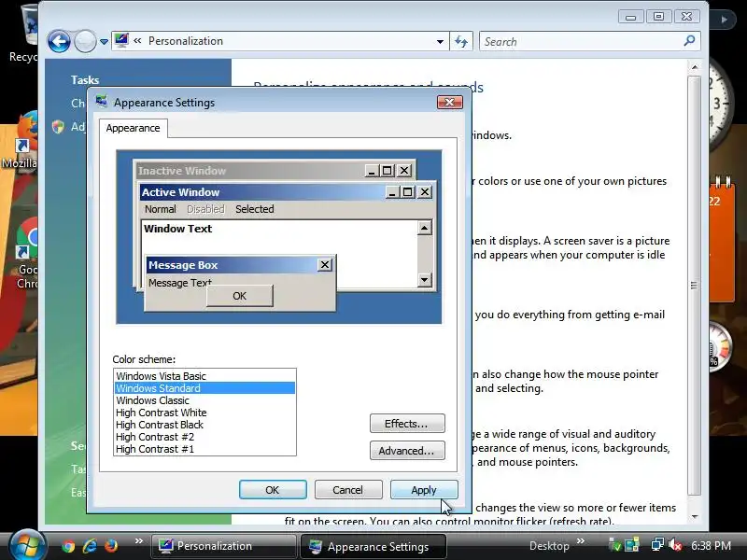Open the Advanced... appearance options

tap(407, 451)
